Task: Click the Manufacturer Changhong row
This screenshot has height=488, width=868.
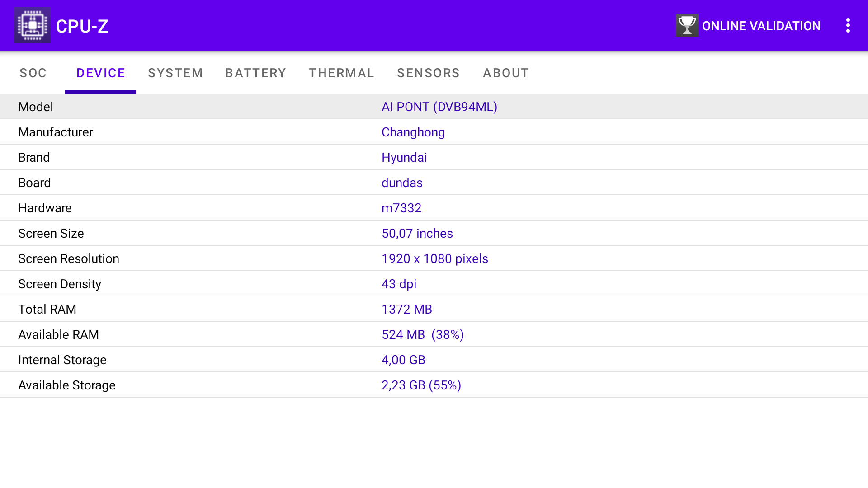Action: (x=413, y=132)
